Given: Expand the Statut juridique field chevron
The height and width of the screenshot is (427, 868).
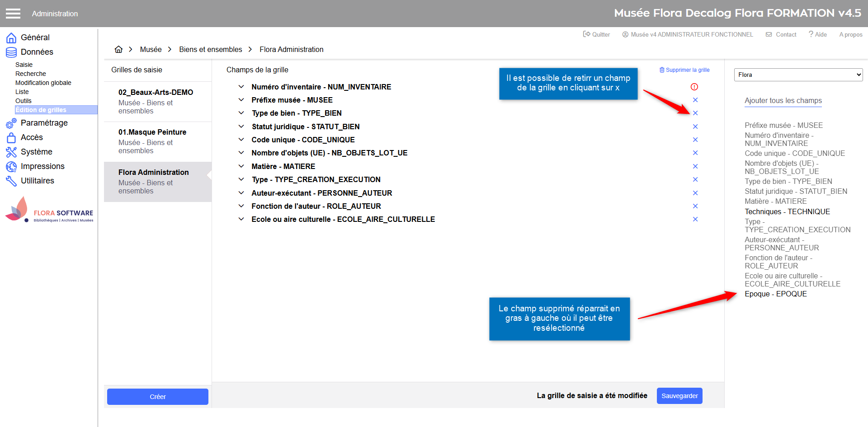Looking at the screenshot, I should coord(241,127).
